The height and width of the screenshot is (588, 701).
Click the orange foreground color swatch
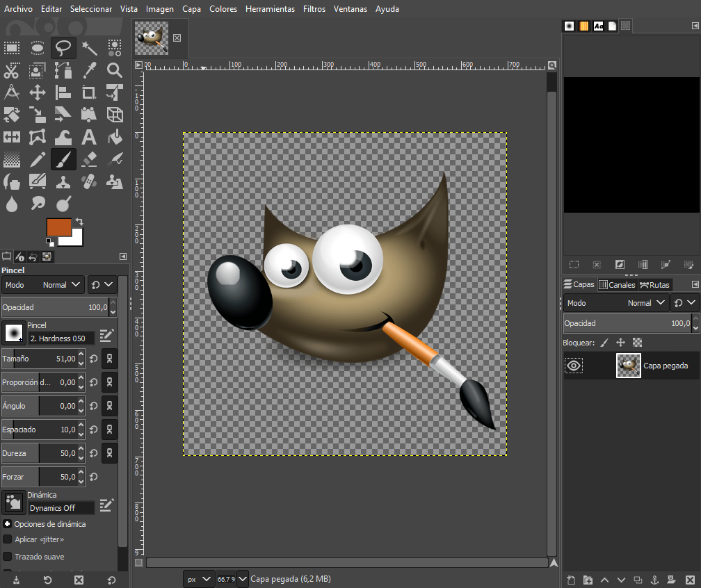[58, 227]
